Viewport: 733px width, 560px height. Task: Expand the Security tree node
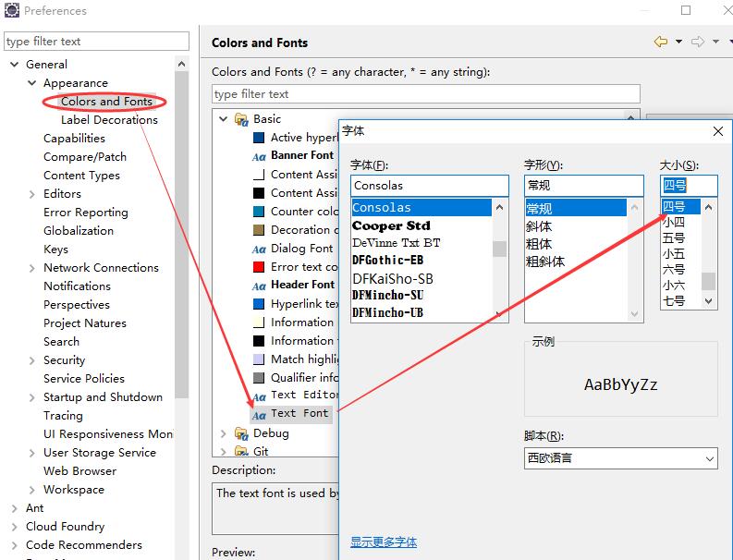tap(31, 360)
